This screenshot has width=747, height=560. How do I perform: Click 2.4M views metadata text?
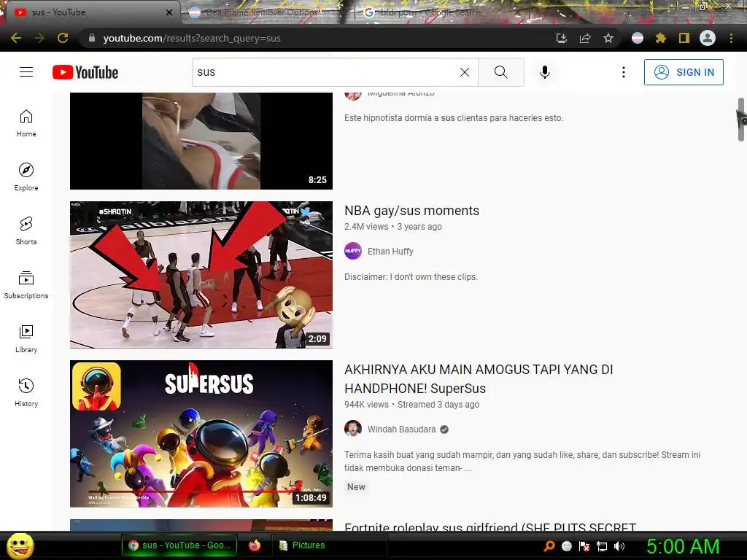pos(366,227)
